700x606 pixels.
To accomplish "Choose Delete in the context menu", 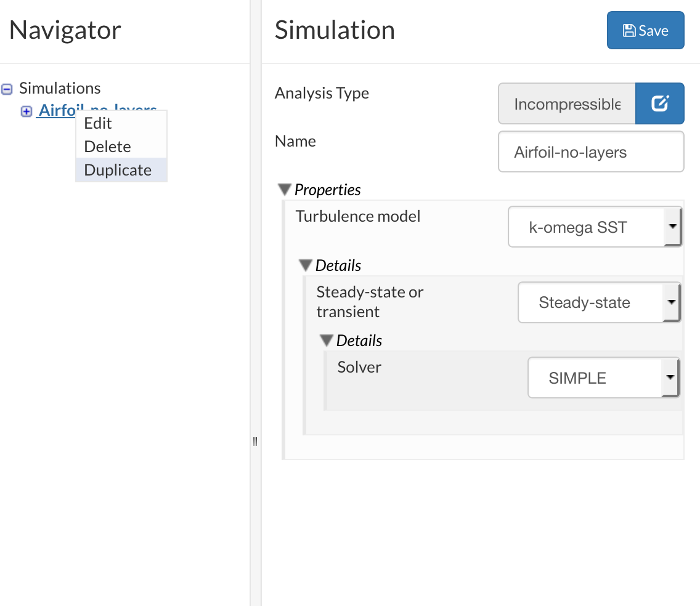I will [107, 147].
